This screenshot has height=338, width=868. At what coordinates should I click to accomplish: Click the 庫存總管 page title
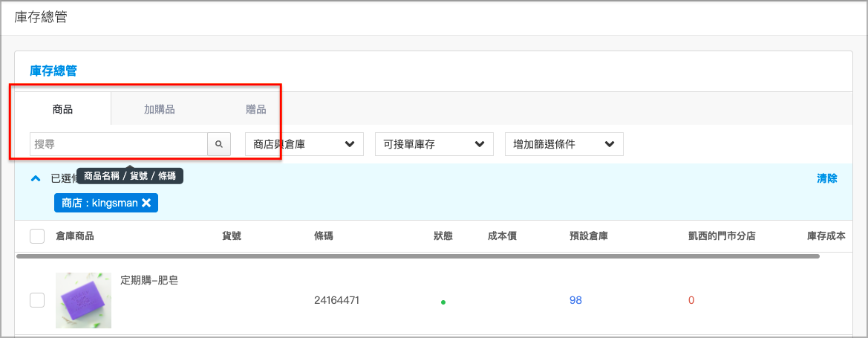pos(40,17)
